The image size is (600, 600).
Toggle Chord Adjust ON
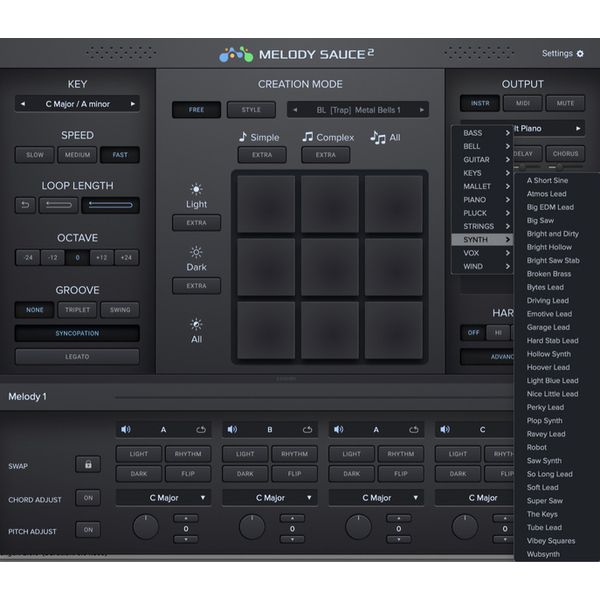coord(88,498)
